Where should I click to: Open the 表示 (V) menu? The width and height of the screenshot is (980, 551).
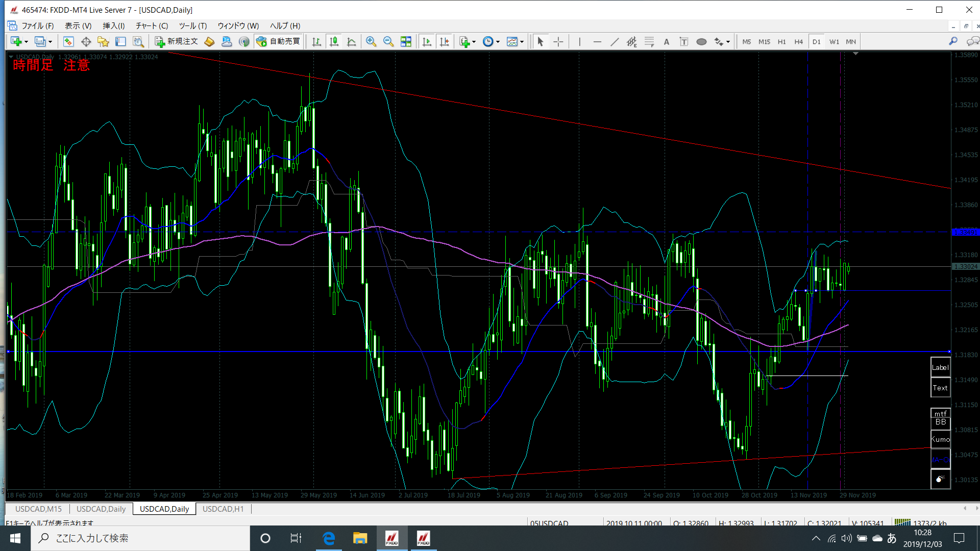pyautogui.click(x=78, y=26)
